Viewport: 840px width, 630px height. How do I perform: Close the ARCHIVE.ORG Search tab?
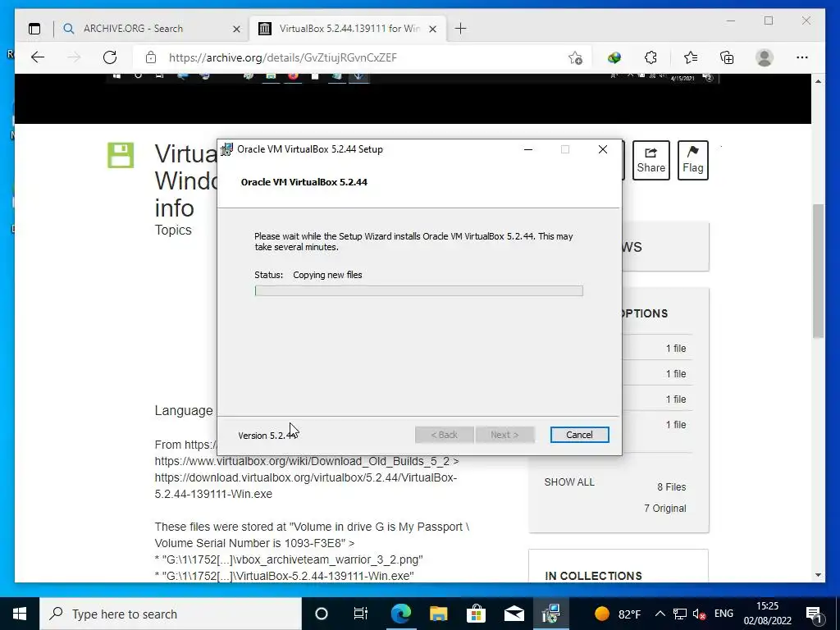[x=236, y=29]
